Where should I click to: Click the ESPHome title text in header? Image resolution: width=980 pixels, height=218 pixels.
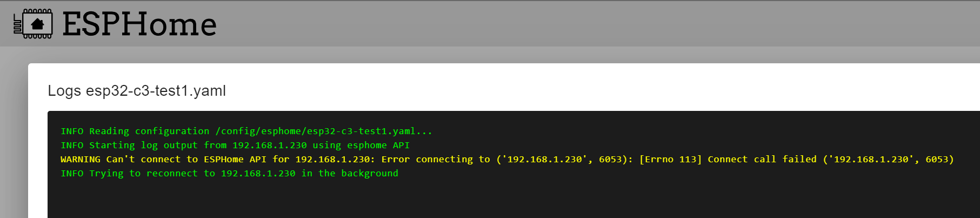139,24
